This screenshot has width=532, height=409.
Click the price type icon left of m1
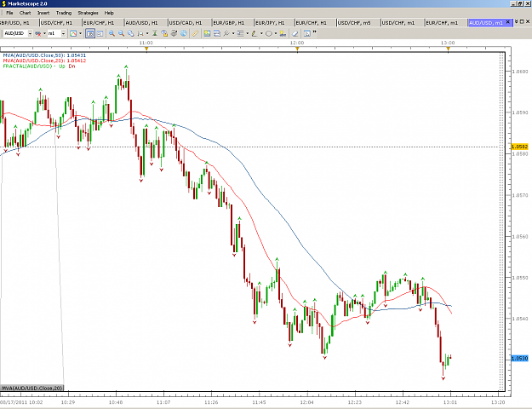[x=38, y=33]
